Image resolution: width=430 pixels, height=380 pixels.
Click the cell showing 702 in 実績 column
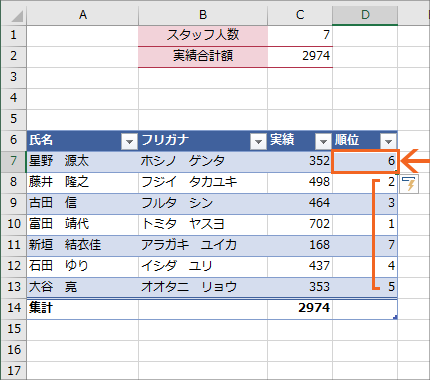[x=300, y=224]
